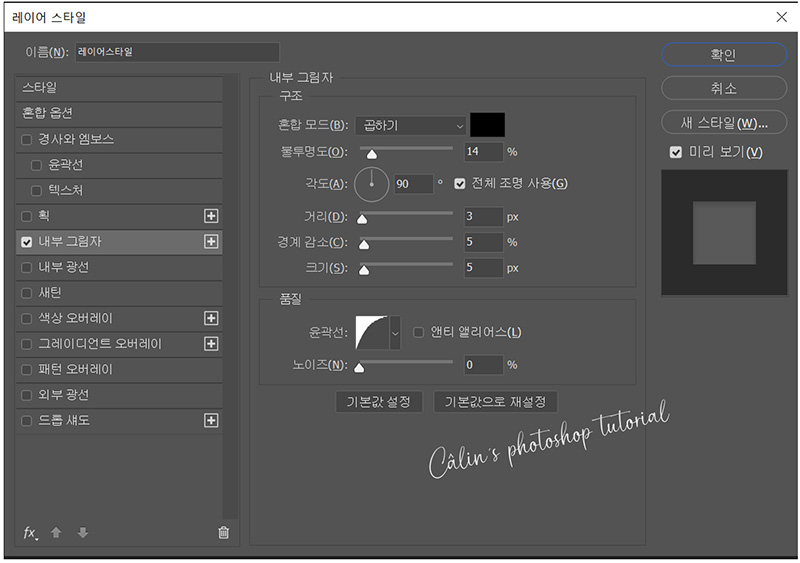Screen dimensions: 800x563
Task: Select the 패턴 오버레이 row label
Action: [x=76, y=369]
